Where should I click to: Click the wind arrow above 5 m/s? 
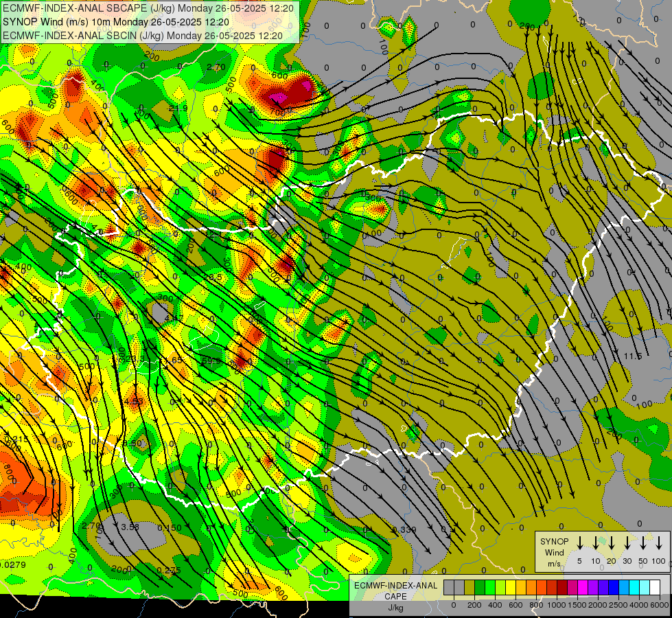pyautogui.click(x=579, y=543)
